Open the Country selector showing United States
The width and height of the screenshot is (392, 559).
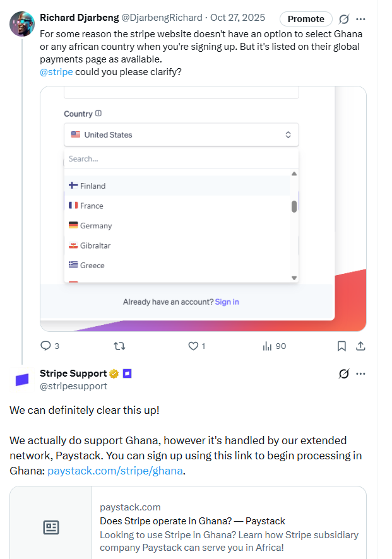[181, 134]
